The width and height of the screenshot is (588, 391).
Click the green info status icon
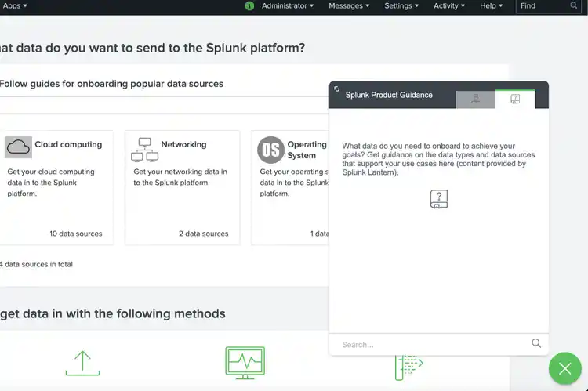[249, 5]
